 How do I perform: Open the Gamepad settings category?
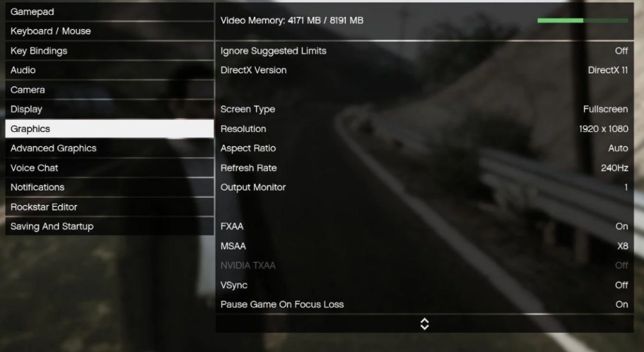click(x=109, y=11)
